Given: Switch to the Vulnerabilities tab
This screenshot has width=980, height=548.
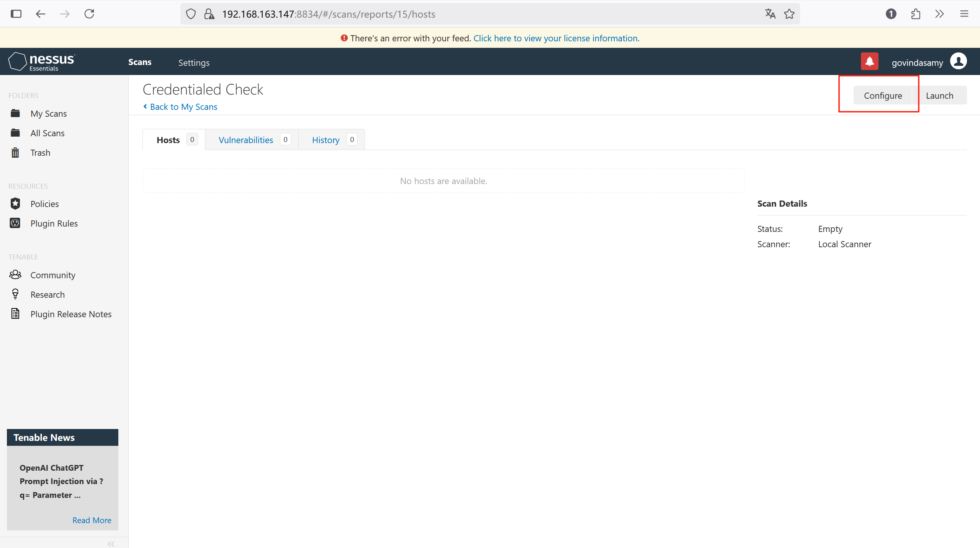Looking at the screenshot, I should pos(252,140).
